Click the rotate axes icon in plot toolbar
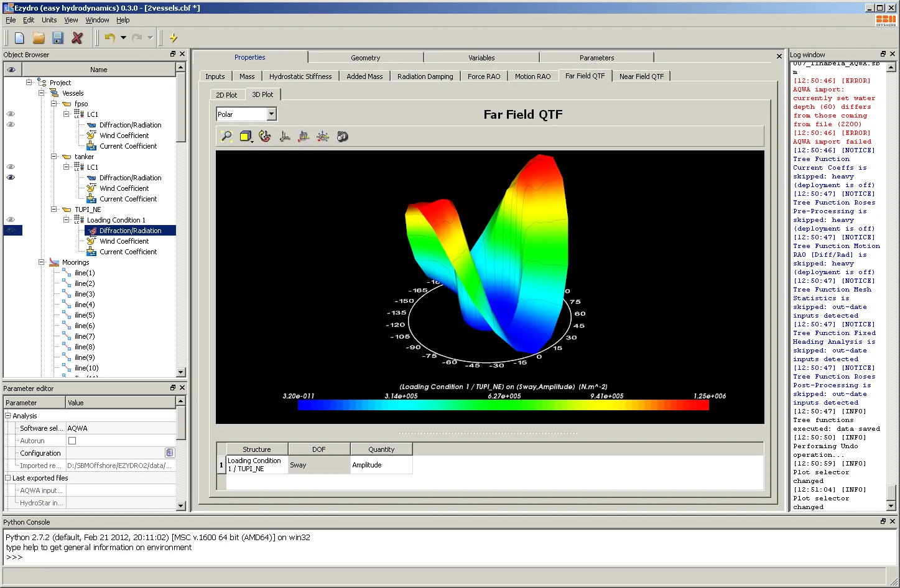 point(265,136)
